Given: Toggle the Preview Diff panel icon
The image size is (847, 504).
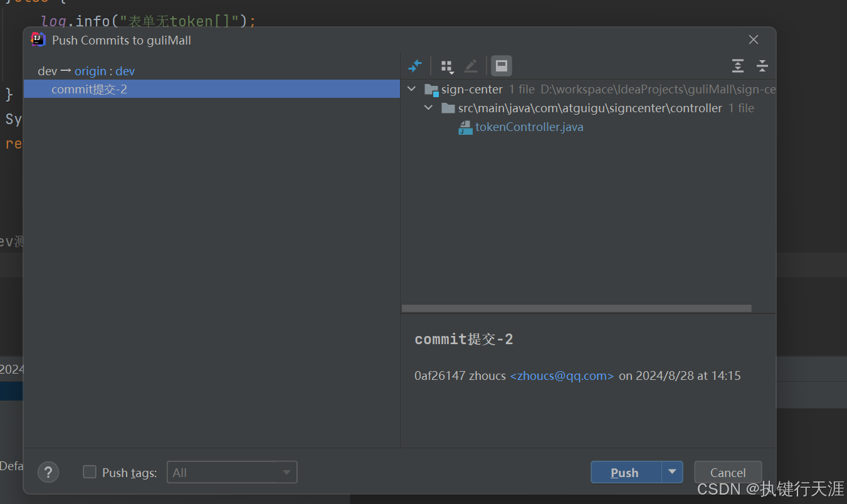Looking at the screenshot, I should (x=501, y=66).
